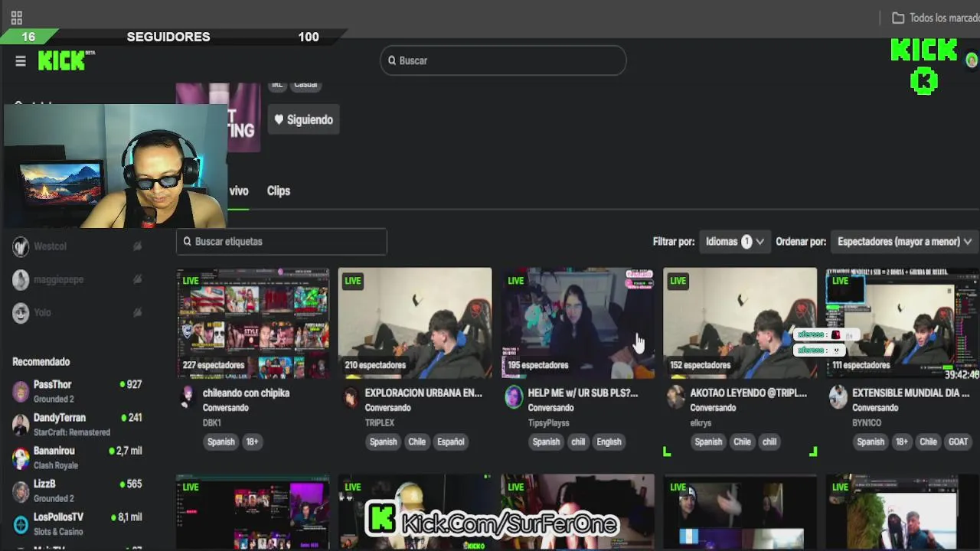The image size is (980, 551).
Task: Click TipsyPlayss channel name
Action: click(548, 422)
